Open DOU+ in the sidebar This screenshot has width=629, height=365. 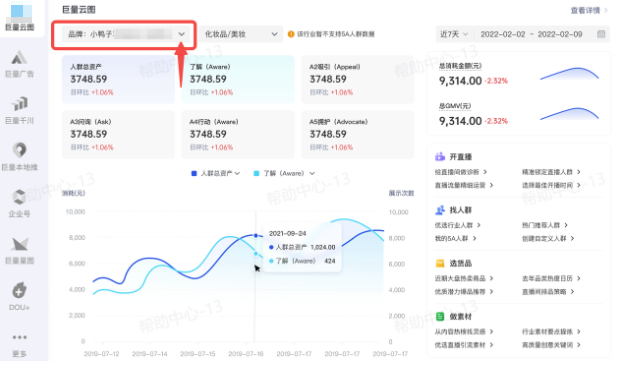pyautogui.click(x=19, y=297)
